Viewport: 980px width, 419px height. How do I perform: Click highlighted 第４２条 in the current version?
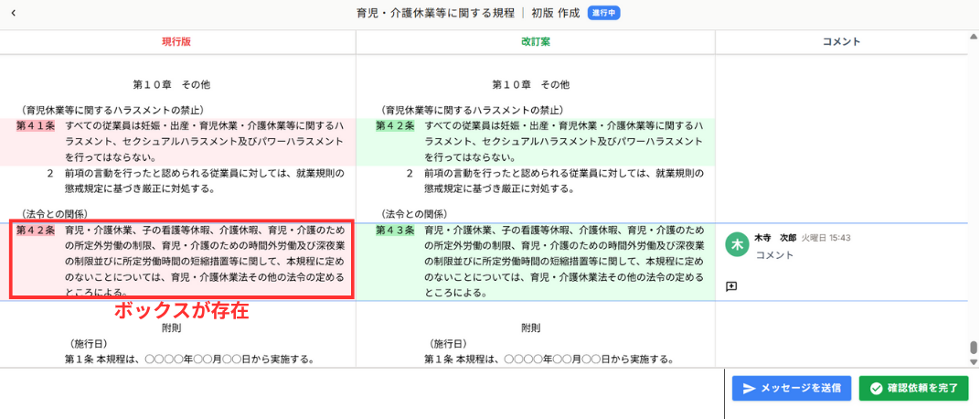coord(36,231)
